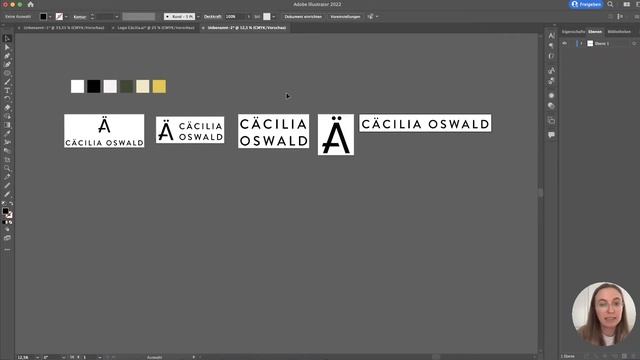The image size is (640, 360).
Task: Open the zoom level dropdown in status bar
Action: [38, 357]
